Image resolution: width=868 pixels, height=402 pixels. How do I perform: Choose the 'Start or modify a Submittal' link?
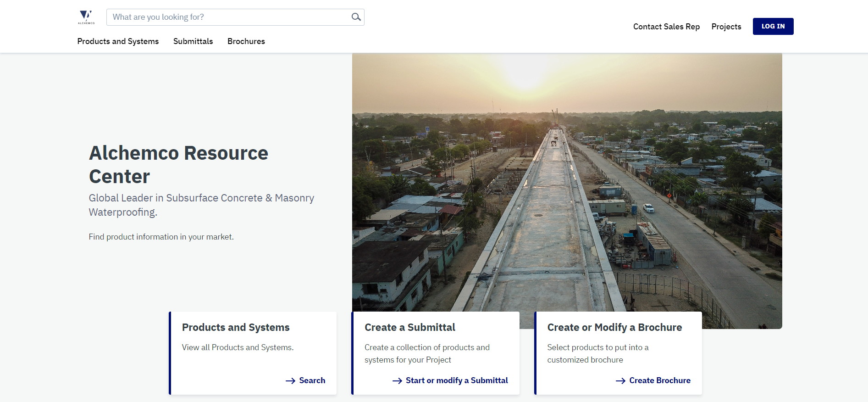(457, 380)
